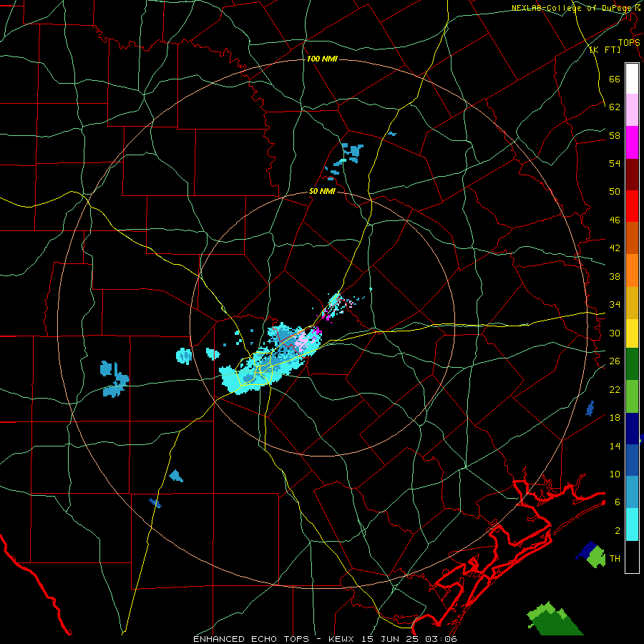Click the bright red legend swatch
This screenshot has width=644, height=644.
(632, 206)
